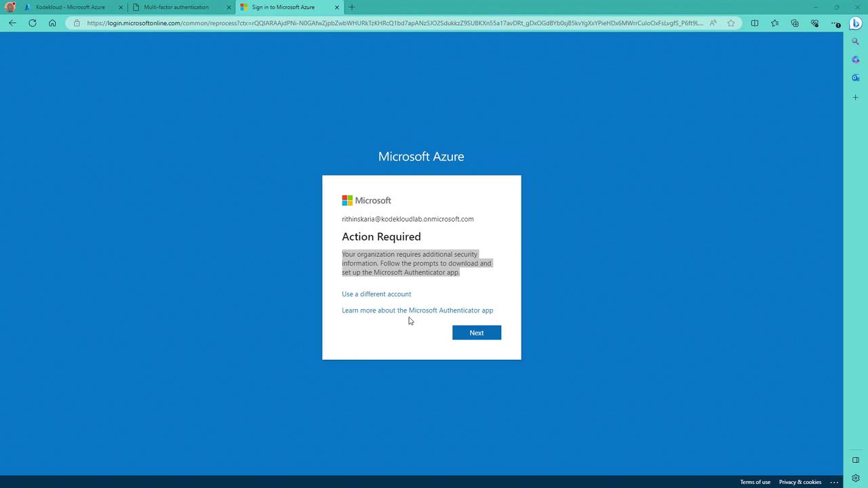Select the Sign in to Microsoft Azure tab
Image resolution: width=868 pixels, height=488 pixels.
point(283,7)
